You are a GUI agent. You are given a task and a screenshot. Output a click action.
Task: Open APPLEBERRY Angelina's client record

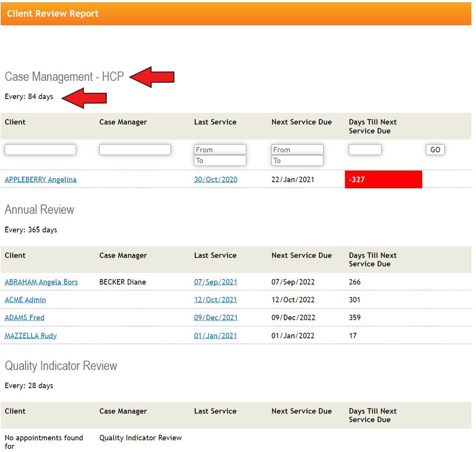(40, 179)
